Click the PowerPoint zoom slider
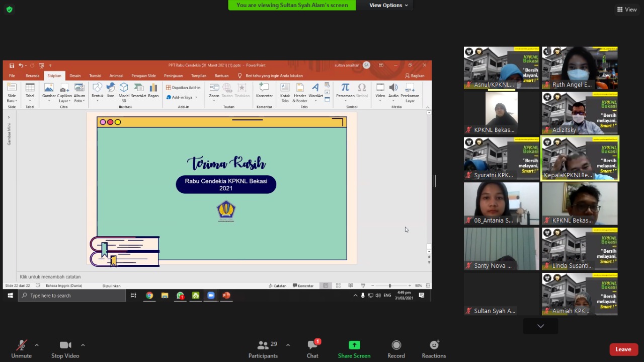 coord(390,285)
